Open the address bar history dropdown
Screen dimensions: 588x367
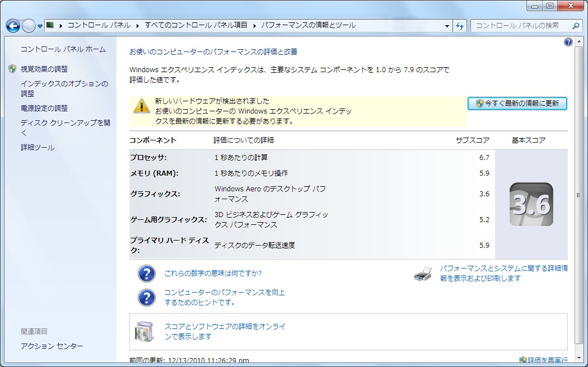[x=447, y=26]
